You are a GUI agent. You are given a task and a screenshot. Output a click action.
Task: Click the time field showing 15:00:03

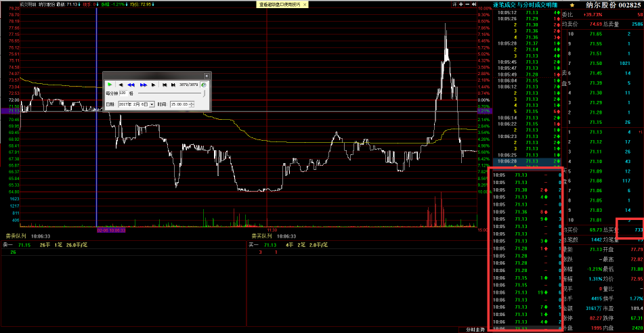pyautogui.click(x=179, y=104)
